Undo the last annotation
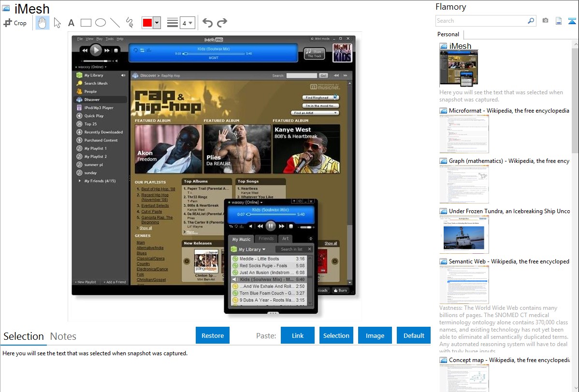 [207, 23]
